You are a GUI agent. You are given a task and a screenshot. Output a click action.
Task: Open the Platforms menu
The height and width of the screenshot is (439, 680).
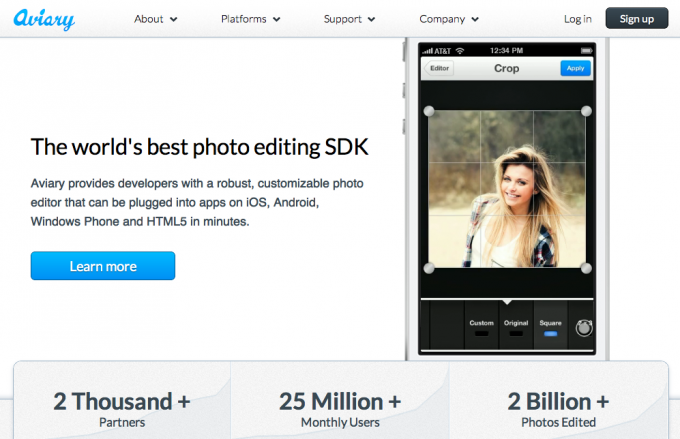[244, 19]
